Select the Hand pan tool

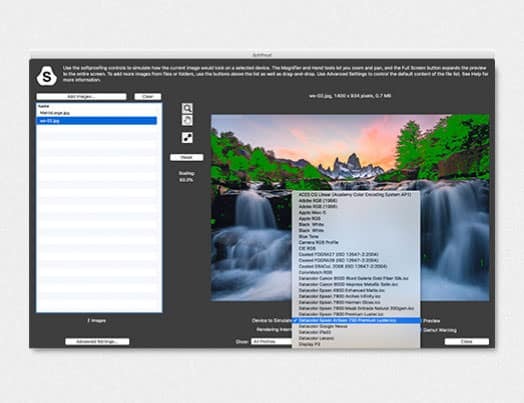coord(187,120)
